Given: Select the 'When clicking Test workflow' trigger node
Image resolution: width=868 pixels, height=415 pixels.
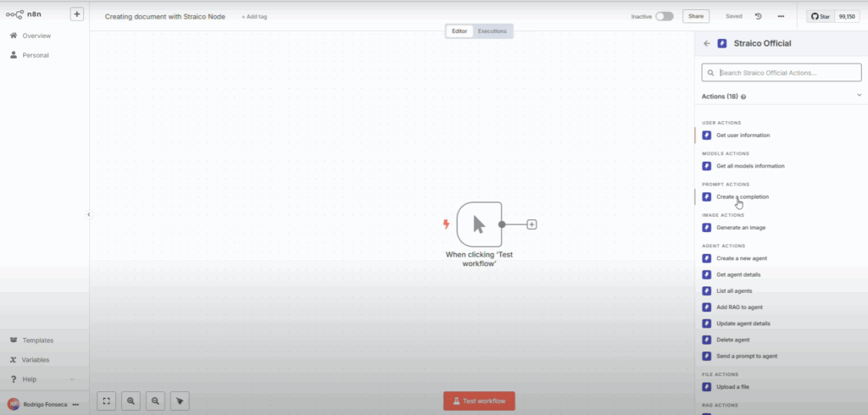Looking at the screenshot, I should (480, 224).
